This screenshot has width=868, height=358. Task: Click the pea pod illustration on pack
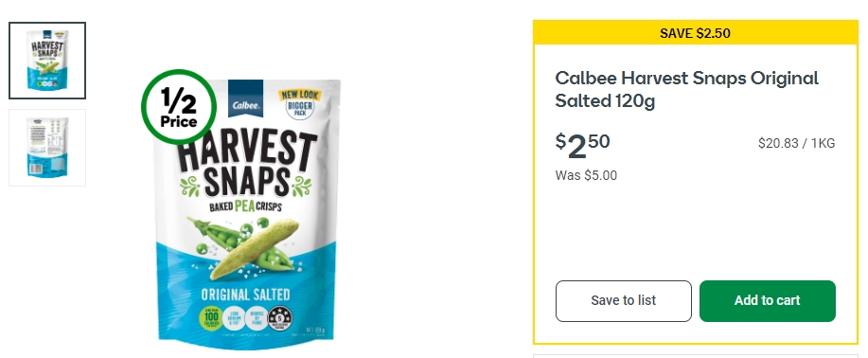pyautogui.click(x=243, y=247)
